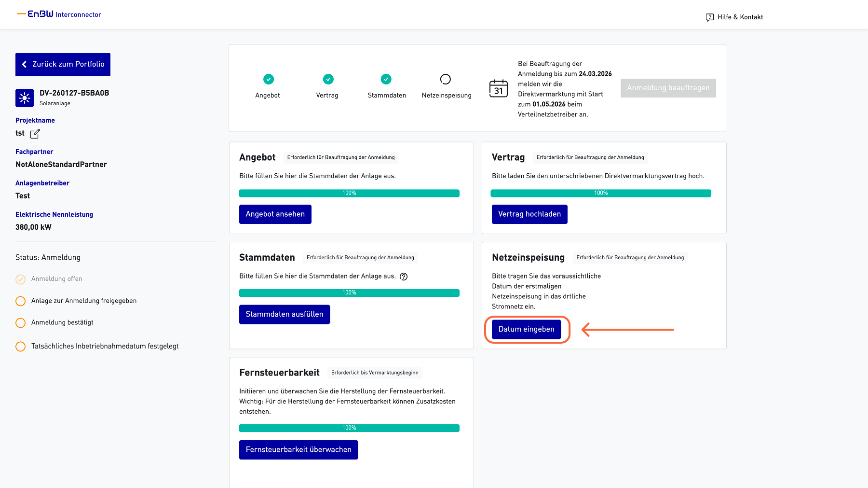Click the Angebot step checkmark icon

pyautogui.click(x=268, y=79)
